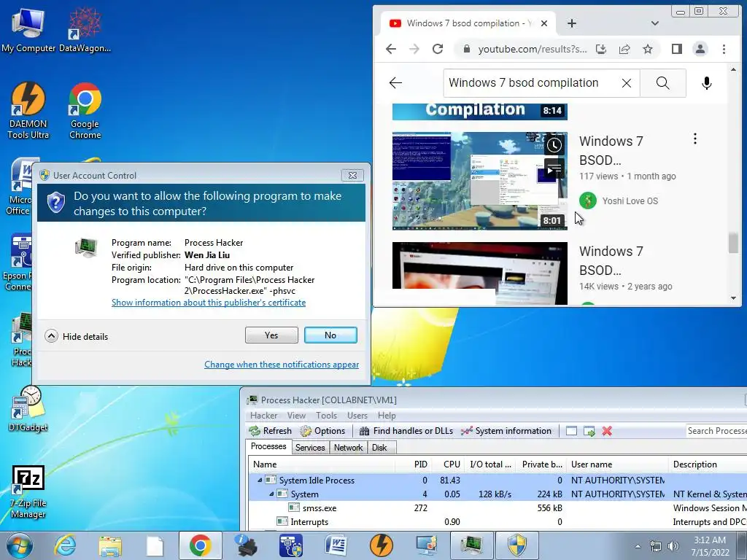The height and width of the screenshot is (560, 747).
Task: Collapse UAC Hide details
Action: coord(77,336)
